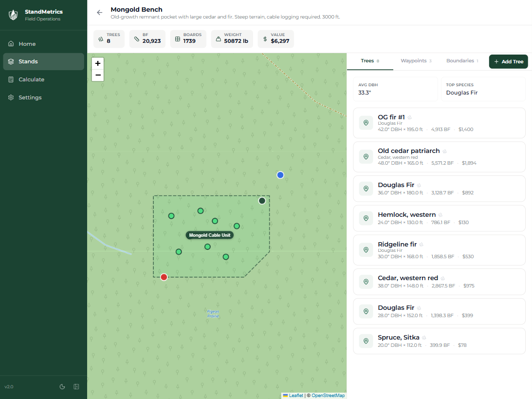Image resolution: width=532 pixels, height=399 pixels.
Task: Open the OpenStreetMap attribution link
Action: click(x=328, y=396)
